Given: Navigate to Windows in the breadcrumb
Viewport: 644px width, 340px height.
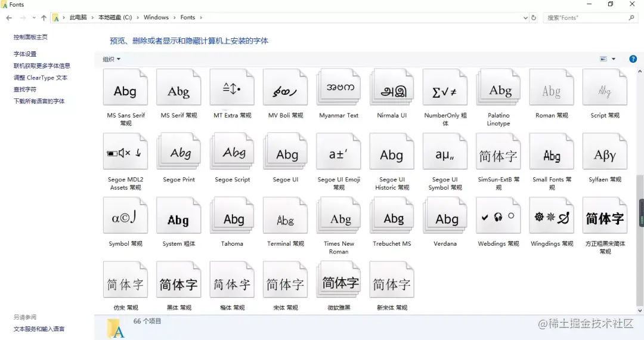Looking at the screenshot, I should click(156, 17).
